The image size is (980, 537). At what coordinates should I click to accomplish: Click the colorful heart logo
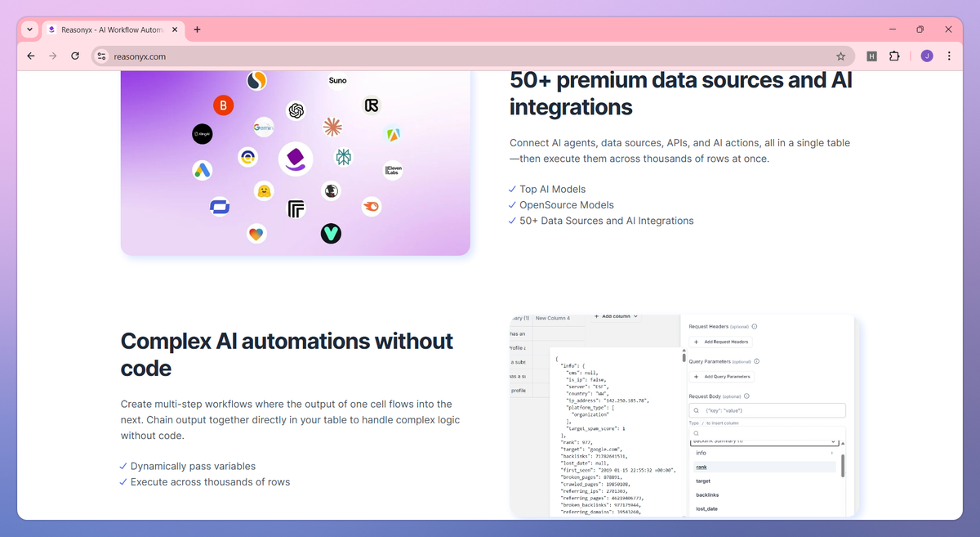[256, 234]
